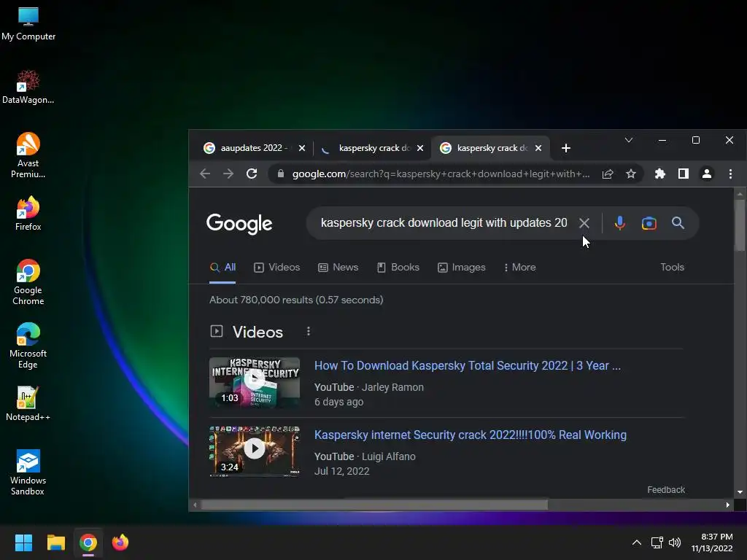Show hidden system tray icons
Screen dimensions: 747x560
click(636, 542)
